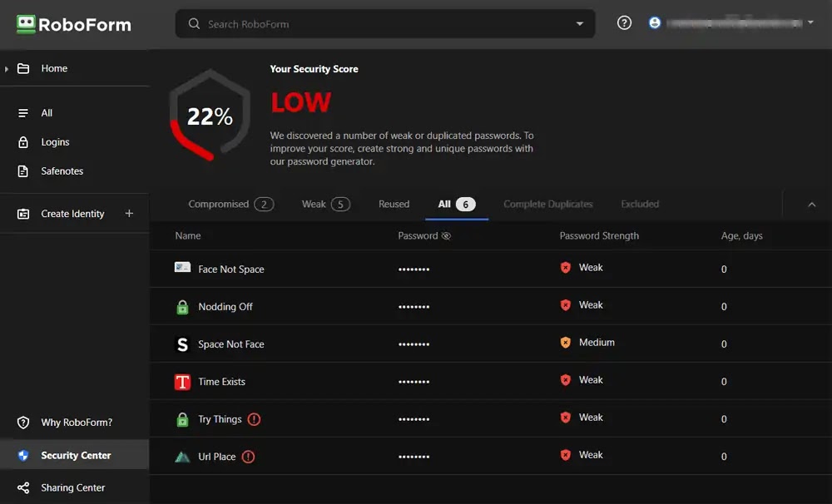Click the user account avatar icon
The image size is (832, 504).
pos(655,22)
